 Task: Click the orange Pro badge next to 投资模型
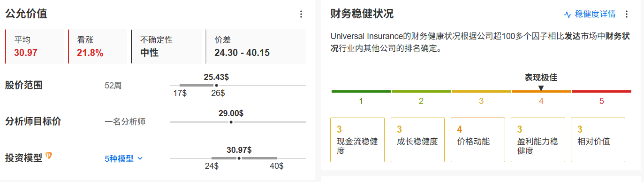[x=48, y=156]
